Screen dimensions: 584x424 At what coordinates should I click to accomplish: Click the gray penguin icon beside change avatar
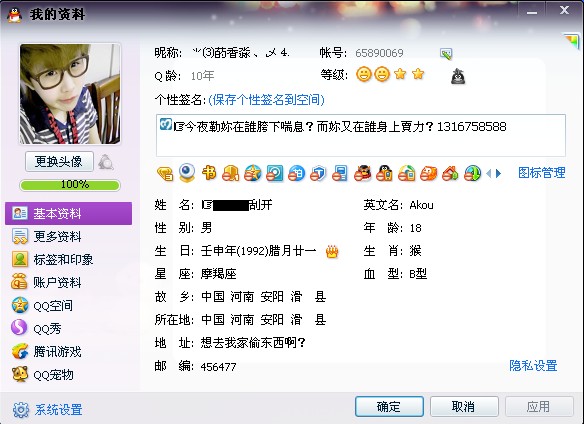tap(106, 162)
